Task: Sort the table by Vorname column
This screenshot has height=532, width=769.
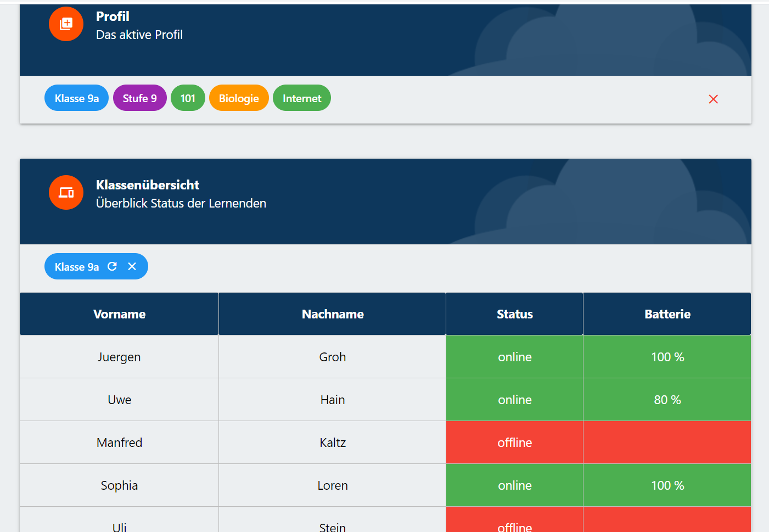Action: 119,313
